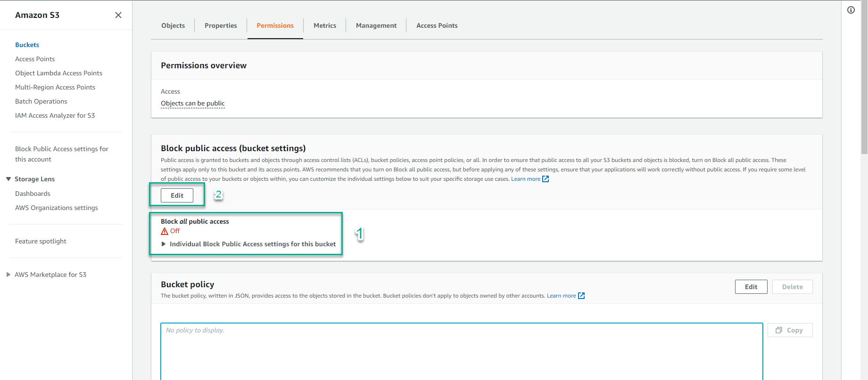Switch to the Properties tab
This screenshot has width=868, height=380.
[x=221, y=25]
